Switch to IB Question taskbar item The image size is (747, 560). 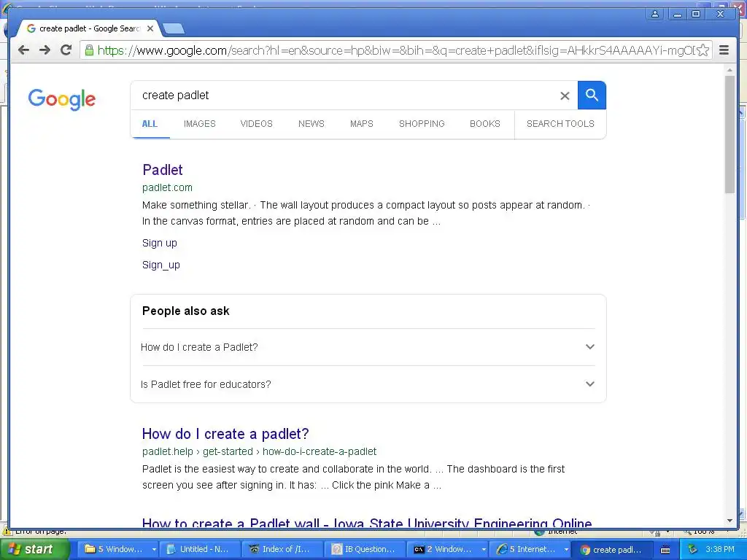coord(365,549)
